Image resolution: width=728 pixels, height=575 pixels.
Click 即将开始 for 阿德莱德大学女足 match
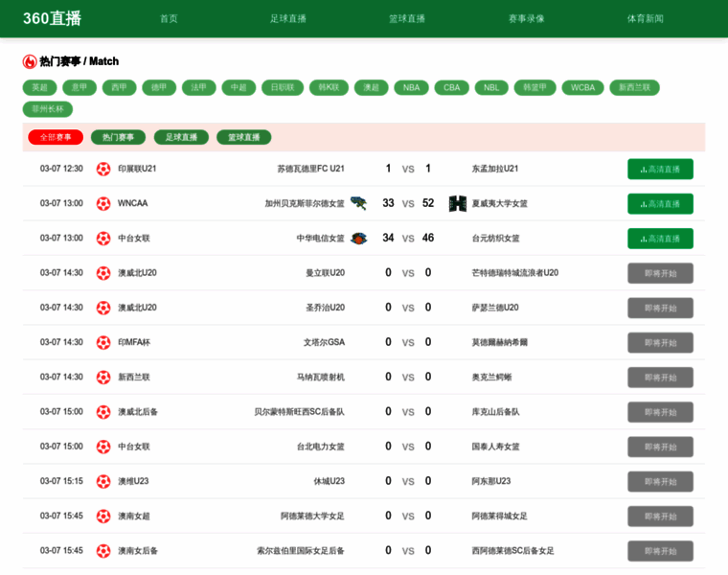click(660, 517)
